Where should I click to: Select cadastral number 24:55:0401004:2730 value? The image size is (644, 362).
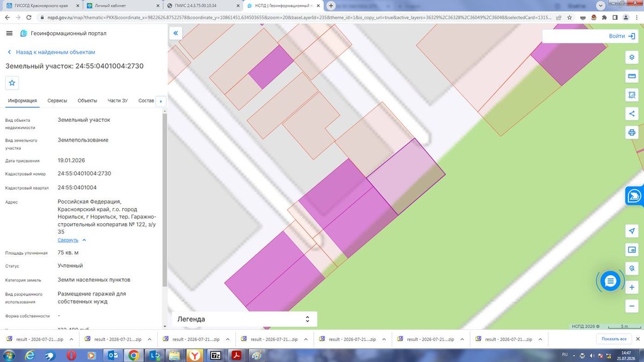(x=84, y=173)
